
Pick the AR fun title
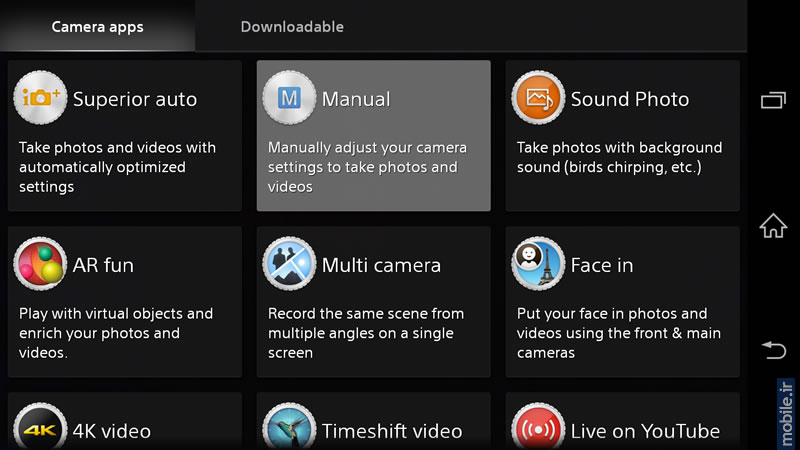pyautogui.click(x=103, y=265)
